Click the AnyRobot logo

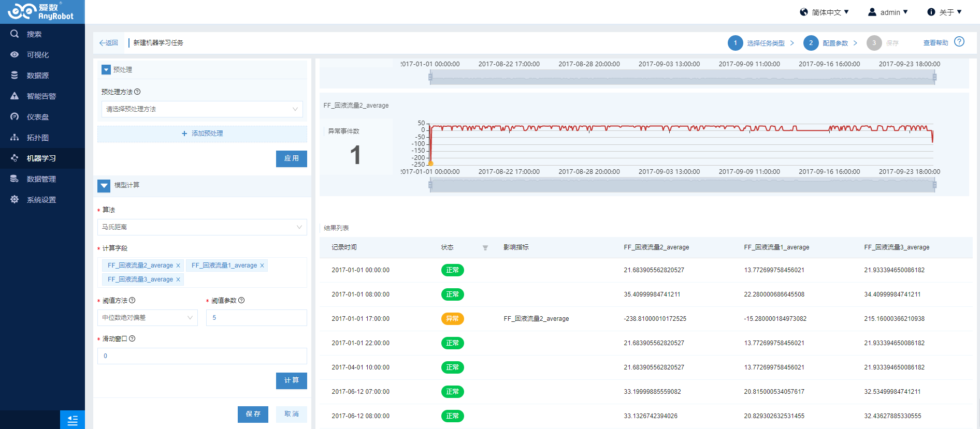pyautogui.click(x=41, y=11)
